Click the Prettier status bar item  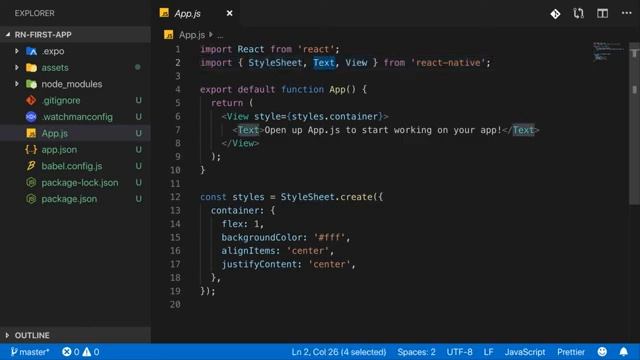(x=571, y=352)
